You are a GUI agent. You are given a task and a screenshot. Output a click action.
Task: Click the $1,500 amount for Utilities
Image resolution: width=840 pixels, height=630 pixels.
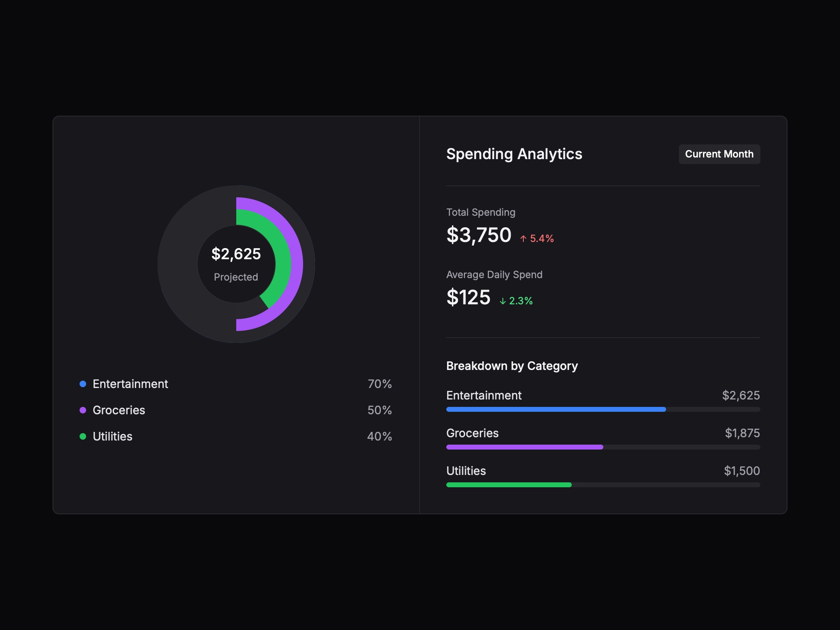tap(742, 471)
